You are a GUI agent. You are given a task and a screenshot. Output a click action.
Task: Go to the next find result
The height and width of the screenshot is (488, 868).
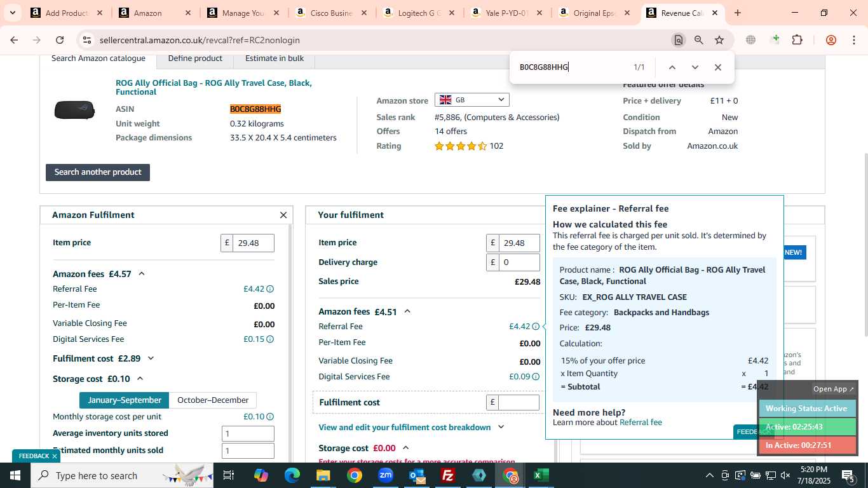click(695, 67)
